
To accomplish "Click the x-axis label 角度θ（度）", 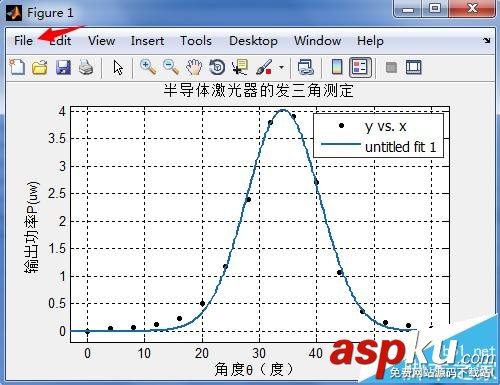I will click(x=254, y=369).
